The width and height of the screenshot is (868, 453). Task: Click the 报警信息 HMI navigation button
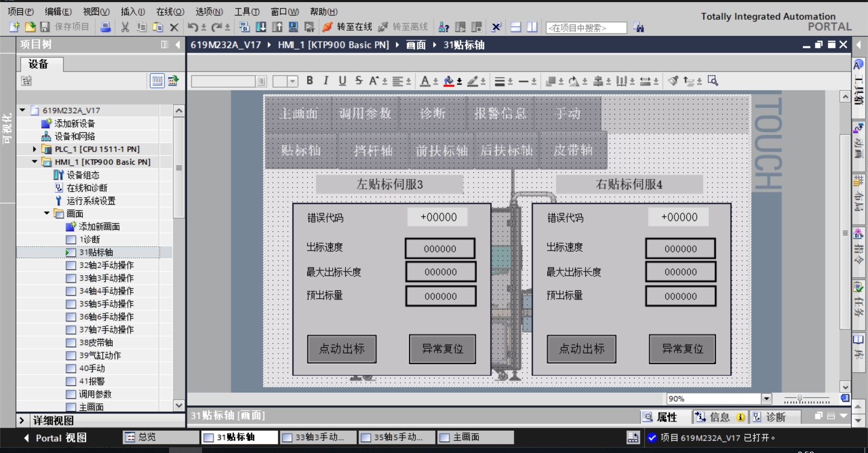[x=500, y=113]
